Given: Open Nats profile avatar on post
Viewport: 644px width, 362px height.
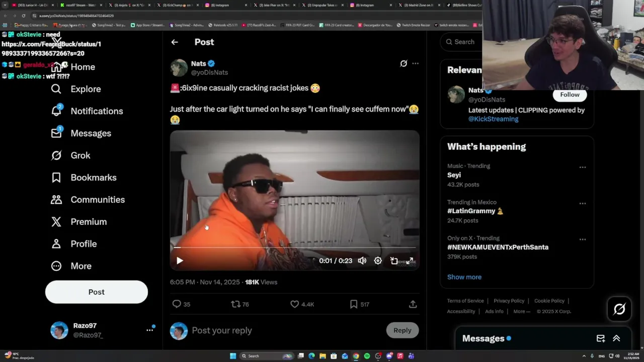Looking at the screenshot, I should 179,68.
